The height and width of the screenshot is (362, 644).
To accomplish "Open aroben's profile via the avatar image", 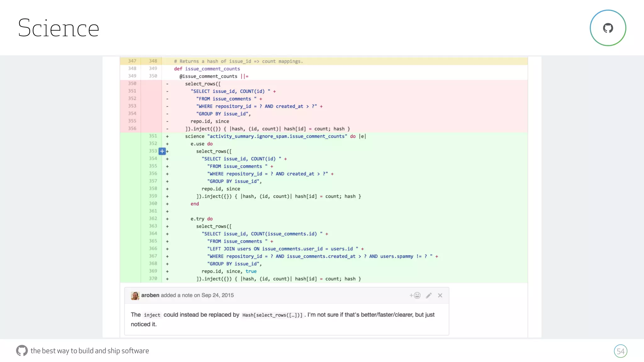I will click(x=135, y=295).
